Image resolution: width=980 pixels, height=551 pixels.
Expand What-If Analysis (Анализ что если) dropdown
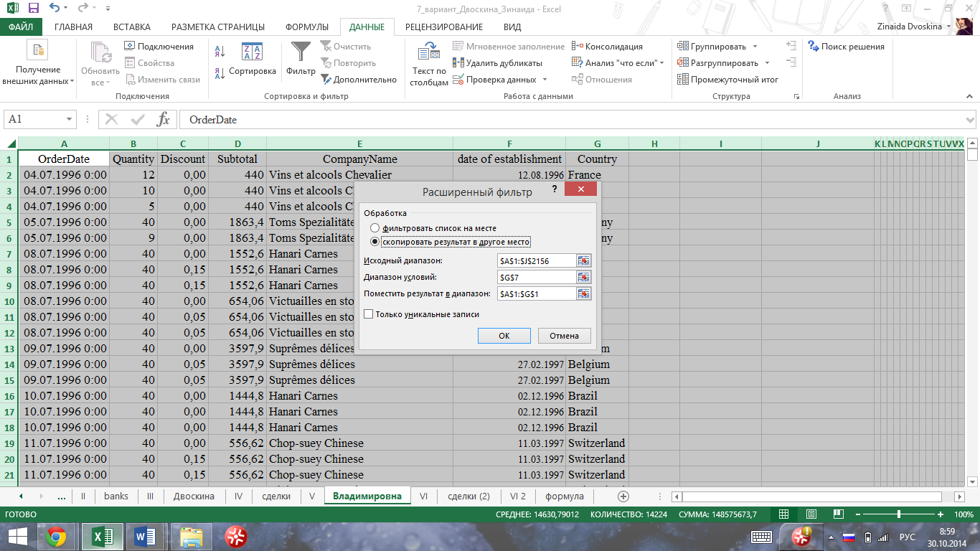pos(661,63)
